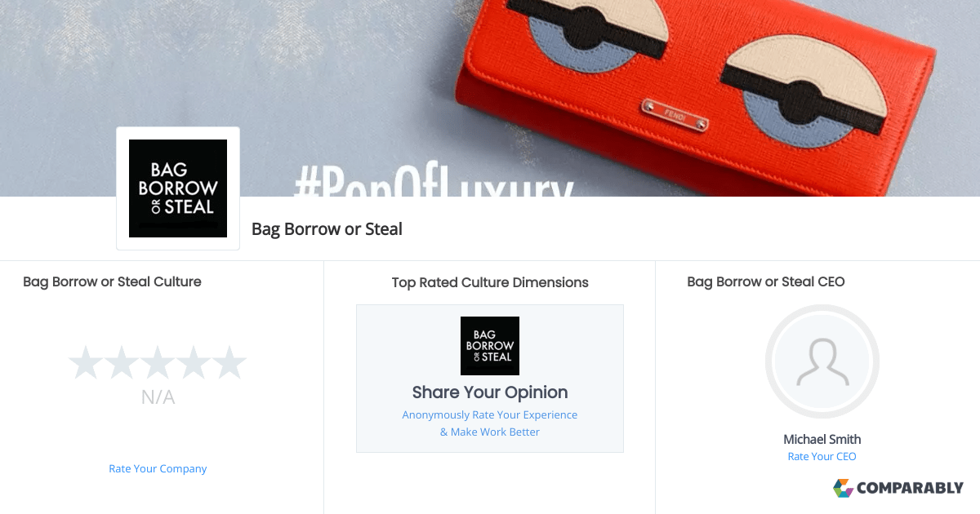The image size is (980, 514).
Task: Open the Rate Your CEO link
Action: [x=822, y=456]
